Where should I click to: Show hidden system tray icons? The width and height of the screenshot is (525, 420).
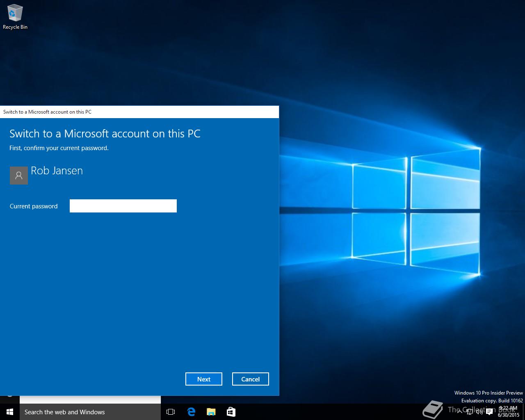pos(460,412)
